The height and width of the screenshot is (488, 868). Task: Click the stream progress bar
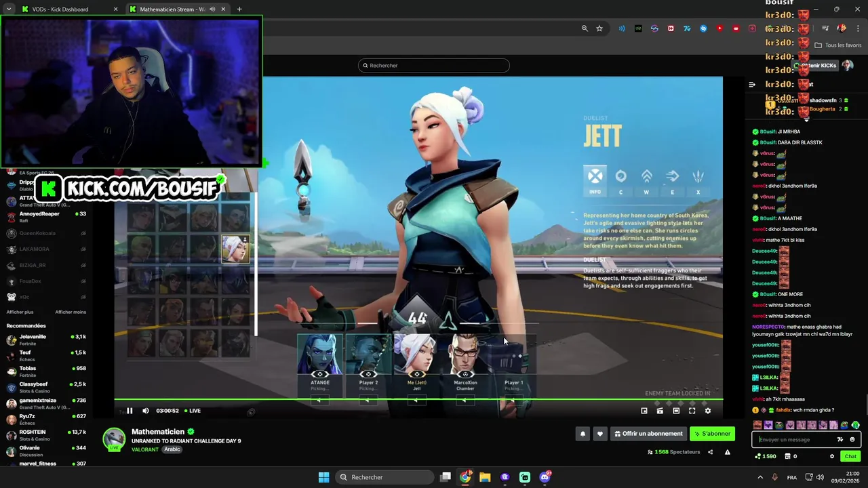point(418,399)
